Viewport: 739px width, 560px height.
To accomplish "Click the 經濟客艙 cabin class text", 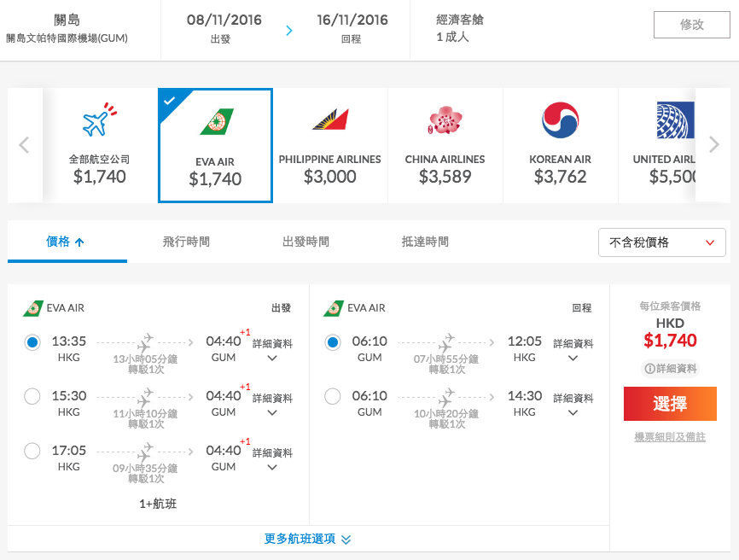I will tap(460, 20).
